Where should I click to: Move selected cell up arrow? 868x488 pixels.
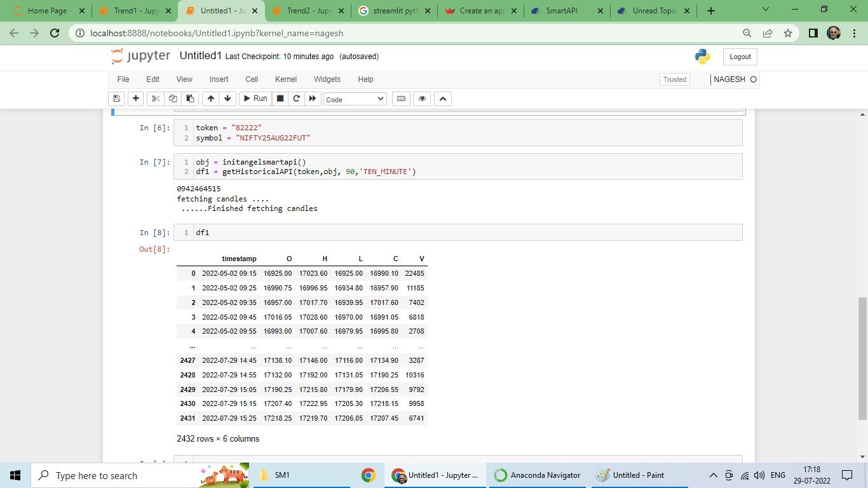tap(210, 98)
